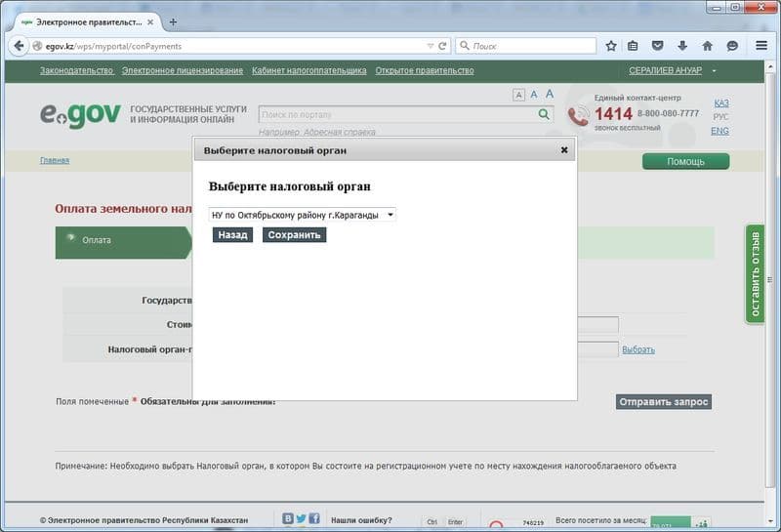Select the РУС language option
Screen dimensions: 781x532
(720, 117)
